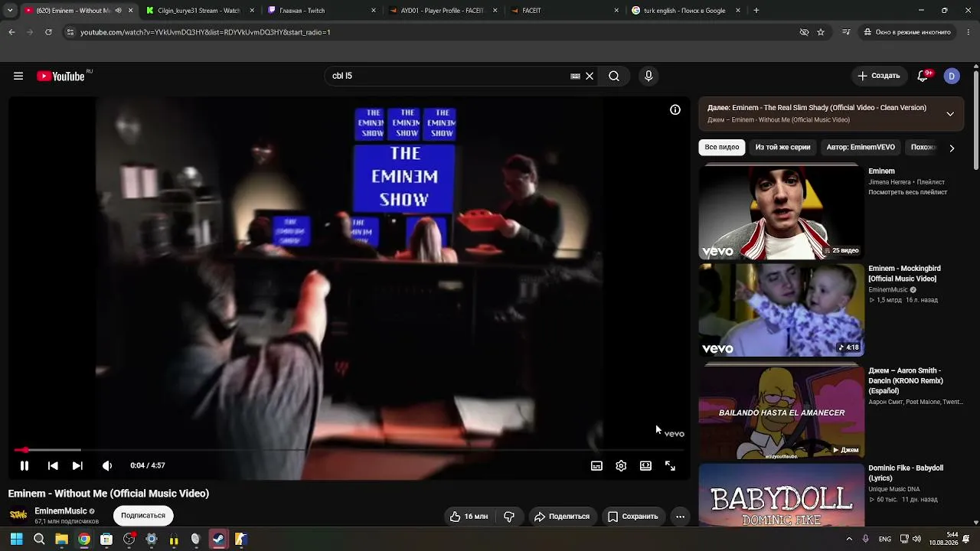Open the Eminem - Mockingbird video title
The height and width of the screenshot is (551, 980).
pos(904,273)
